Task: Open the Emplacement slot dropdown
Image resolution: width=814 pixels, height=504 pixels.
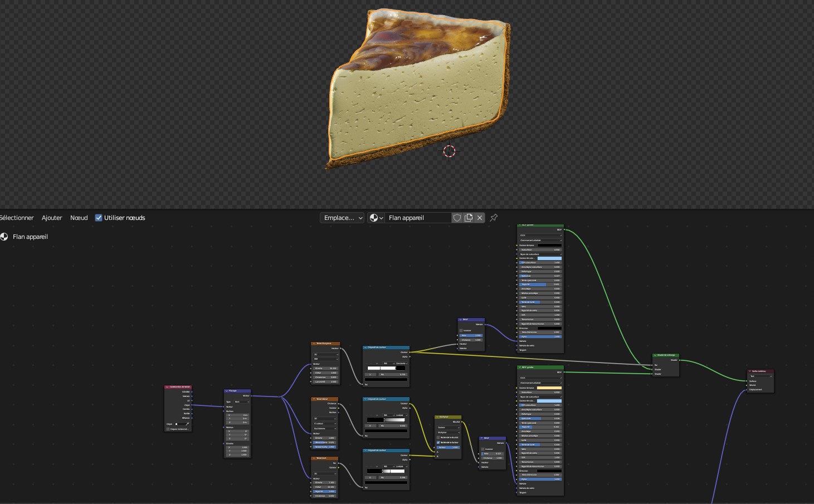Action: click(x=342, y=218)
